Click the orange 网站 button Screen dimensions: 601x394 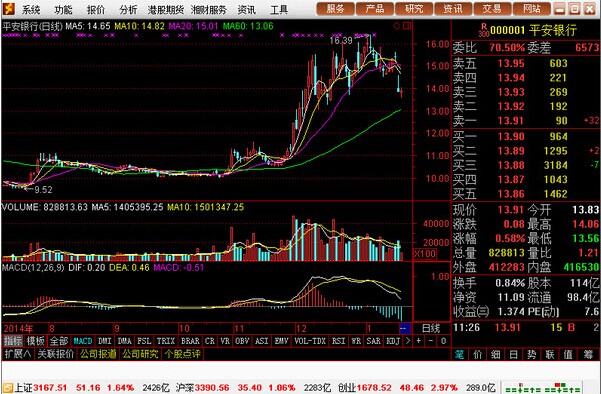tap(532, 8)
